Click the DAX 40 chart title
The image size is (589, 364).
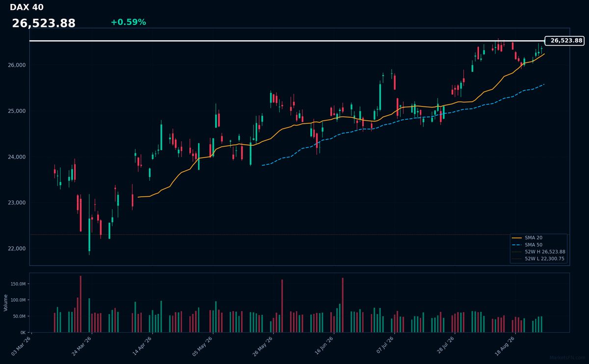click(27, 7)
